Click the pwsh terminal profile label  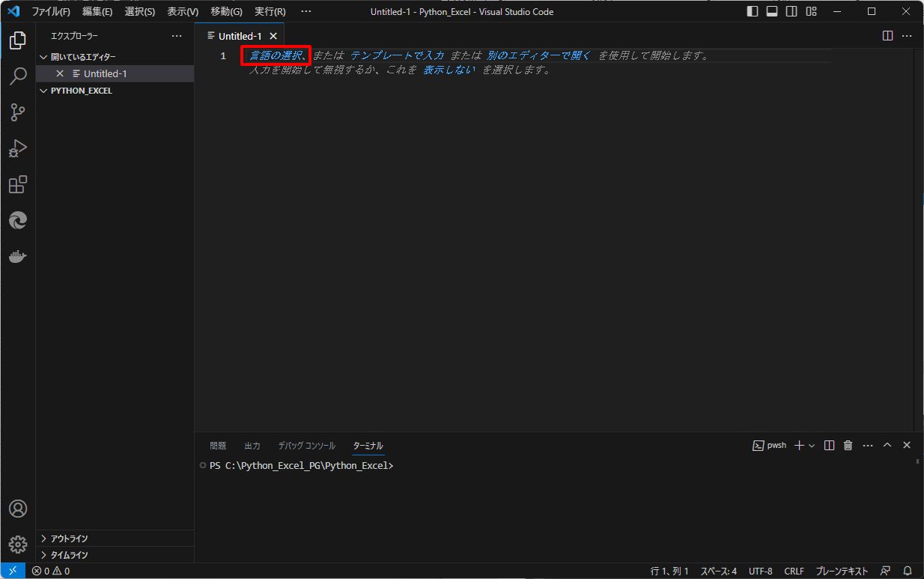[x=769, y=445]
